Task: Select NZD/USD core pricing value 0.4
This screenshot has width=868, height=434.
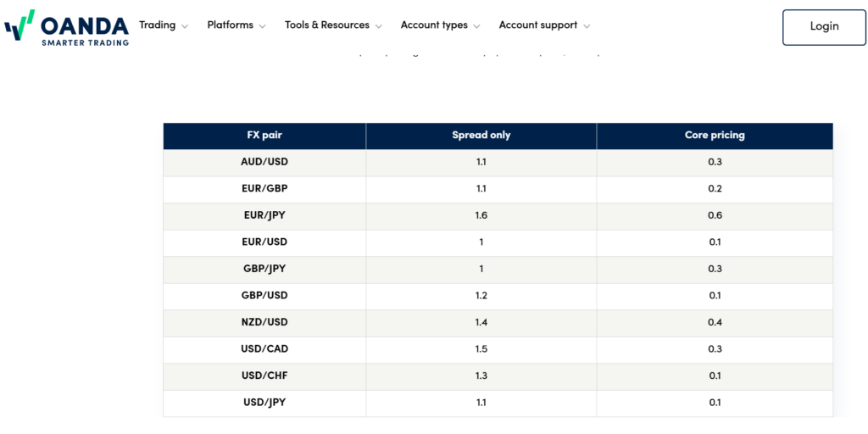Action: [x=715, y=323]
